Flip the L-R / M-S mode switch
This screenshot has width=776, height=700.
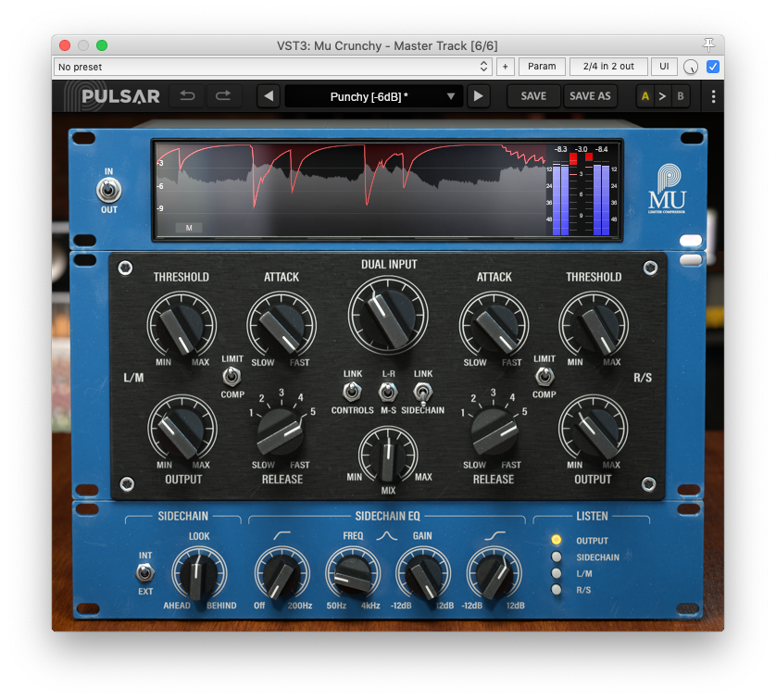388,392
